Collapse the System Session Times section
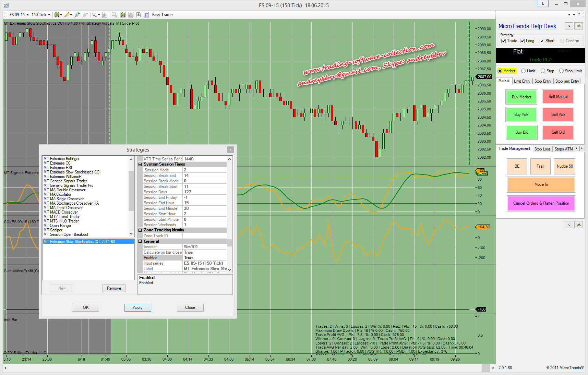588x375 pixels. click(140, 165)
